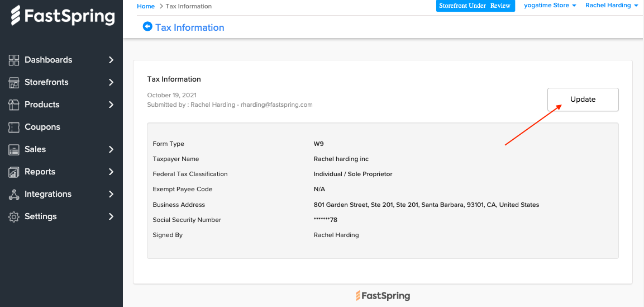Click the Storefronts shop icon
Screen dimensions: 644x307
coord(14,82)
